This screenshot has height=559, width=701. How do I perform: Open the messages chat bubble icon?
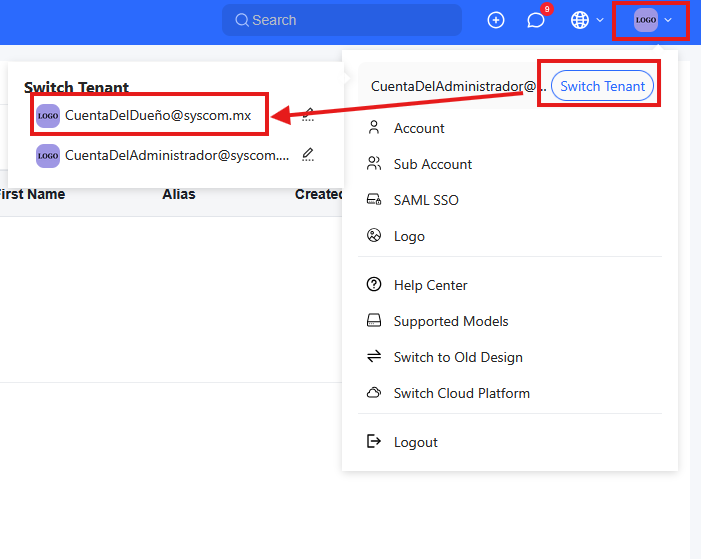tap(535, 21)
